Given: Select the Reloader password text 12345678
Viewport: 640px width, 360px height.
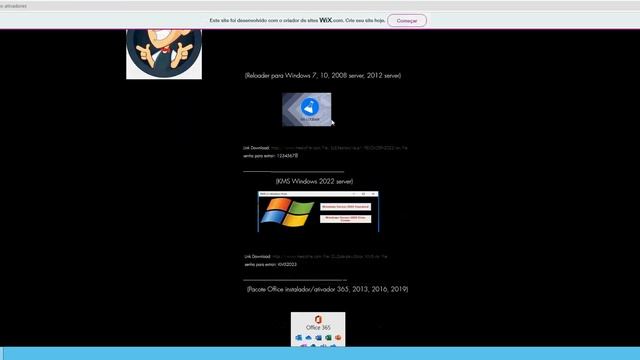Looking at the screenshot, I should click(x=287, y=156).
